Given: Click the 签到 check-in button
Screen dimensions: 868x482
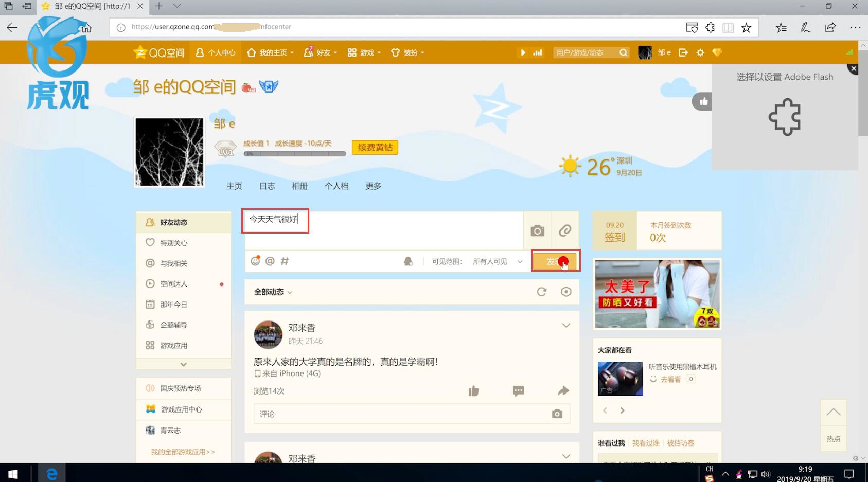Looking at the screenshot, I should tap(614, 231).
